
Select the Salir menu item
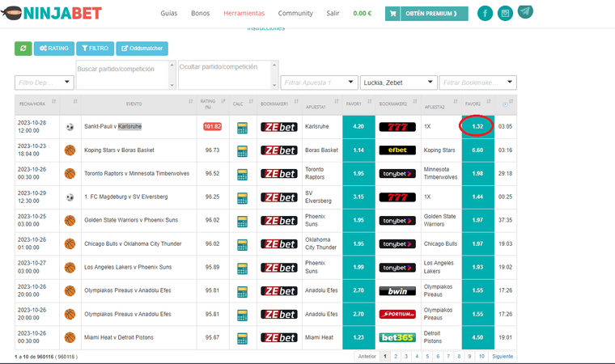[333, 13]
